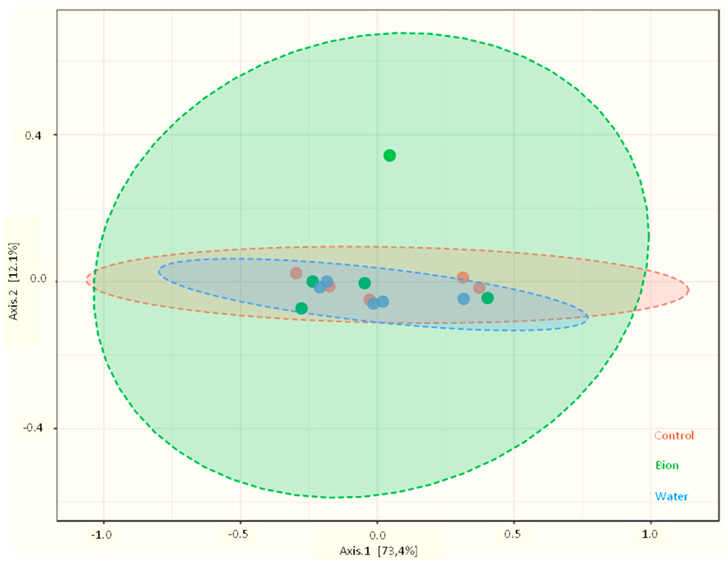Image resolution: width=728 pixels, height=562 pixels.
Task: Click the Axis.1 [73,4%] axis title
Action: (x=378, y=551)
